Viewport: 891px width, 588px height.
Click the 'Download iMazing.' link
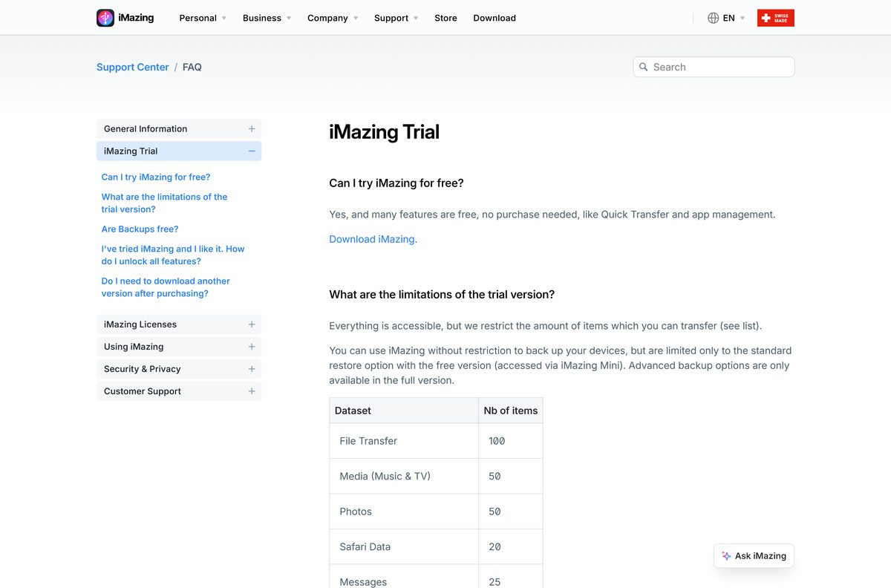(373, 239)
